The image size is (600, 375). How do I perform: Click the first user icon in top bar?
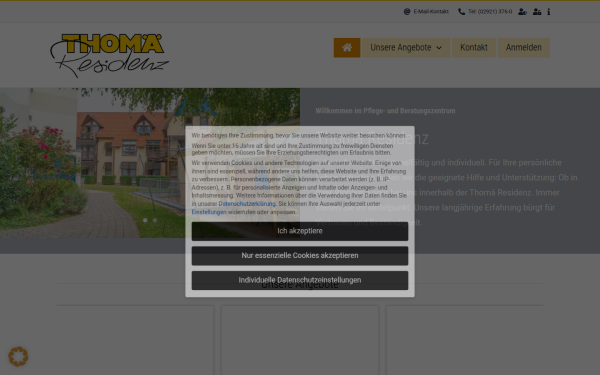coord(522,11)
